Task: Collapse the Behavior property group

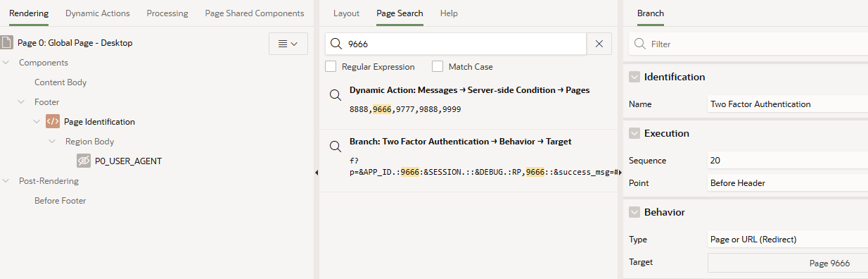Action: (x=634, y=212)
